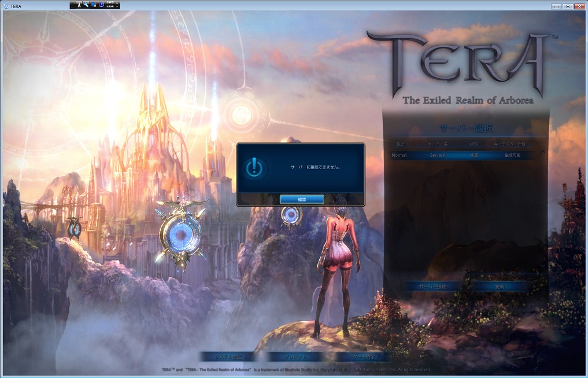Click the IME blue ball properties icon
Image resolution: width=588 pixels, height=378 pixels.
94,5
